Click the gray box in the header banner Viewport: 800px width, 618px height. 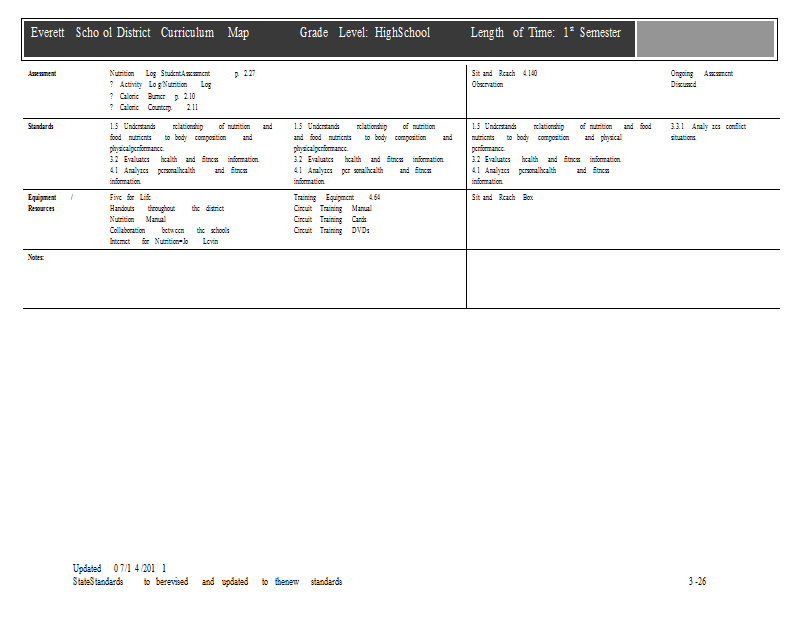(x=705, y=39)
